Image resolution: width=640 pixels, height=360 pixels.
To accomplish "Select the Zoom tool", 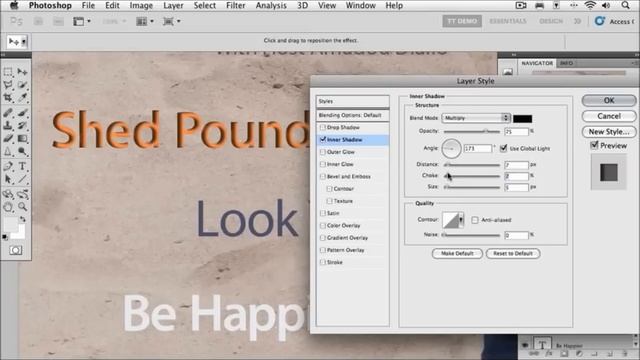I will click(x=22, y=207).
